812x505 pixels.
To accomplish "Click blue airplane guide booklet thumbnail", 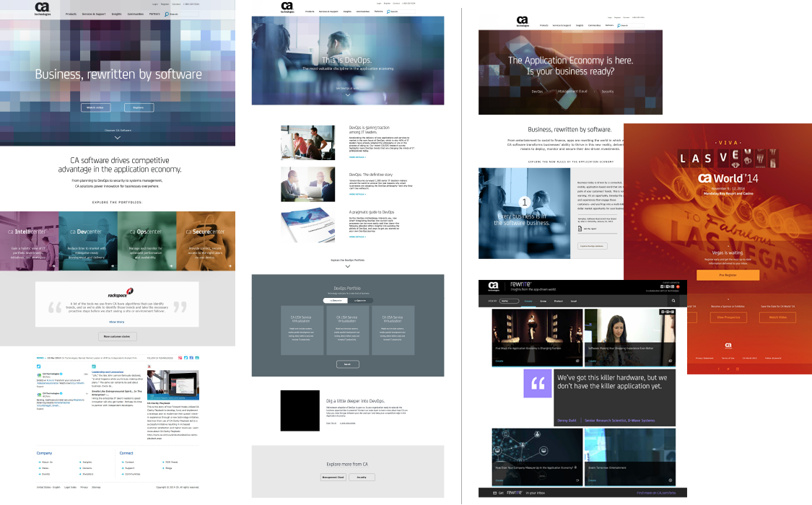I will [x=307, y=225].
